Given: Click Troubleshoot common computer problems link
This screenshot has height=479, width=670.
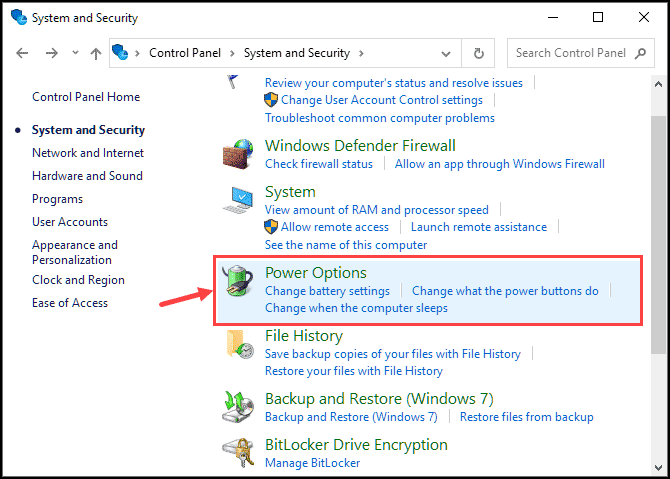Looking at the screenshot, I should [379, 118].
